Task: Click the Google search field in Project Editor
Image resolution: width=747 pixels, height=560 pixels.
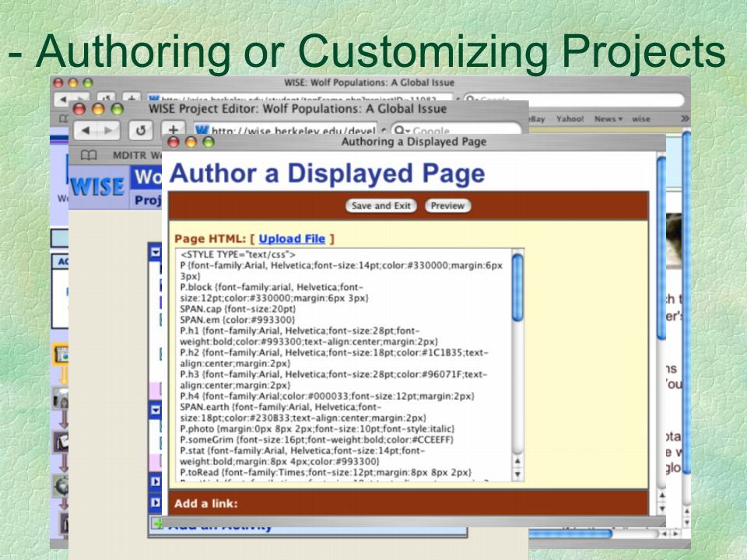Action: pyautogui.click(x=457, y=131)
